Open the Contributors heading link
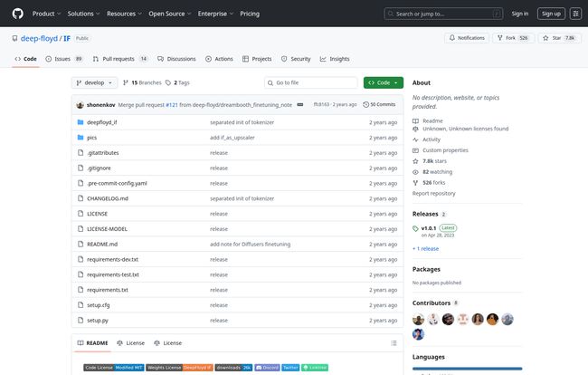This screenshot has height=375, width=588. (x=435, y=303)
